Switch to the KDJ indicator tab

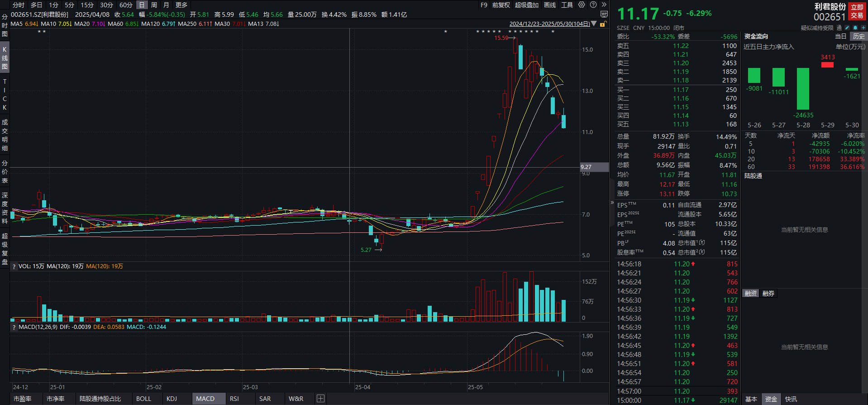[172, 399]
